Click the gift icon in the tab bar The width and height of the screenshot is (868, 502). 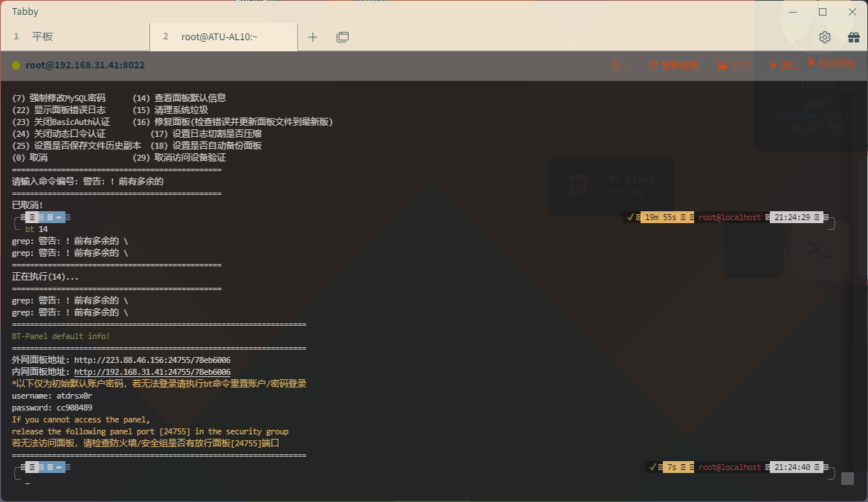(x=854, y=37)
